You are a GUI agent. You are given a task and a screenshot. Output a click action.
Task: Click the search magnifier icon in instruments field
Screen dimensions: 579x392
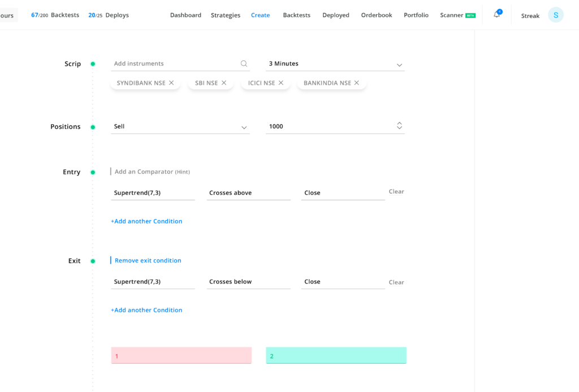point(244,64)
